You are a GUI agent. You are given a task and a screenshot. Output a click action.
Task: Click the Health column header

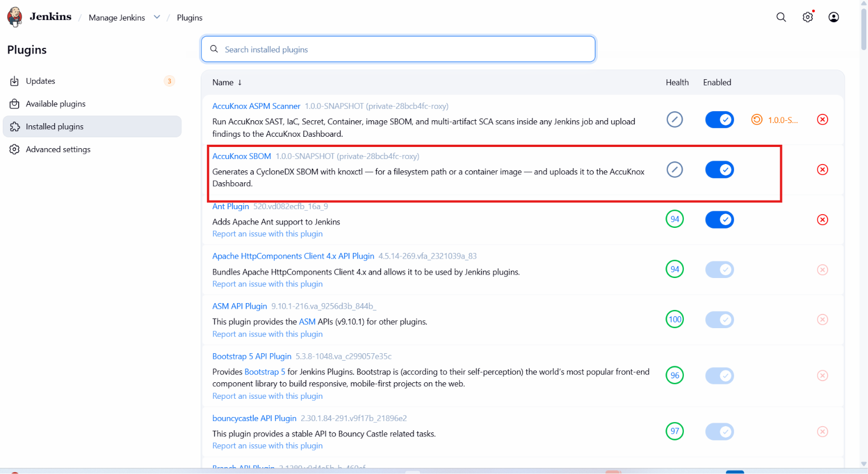click(x=677, y=83)
